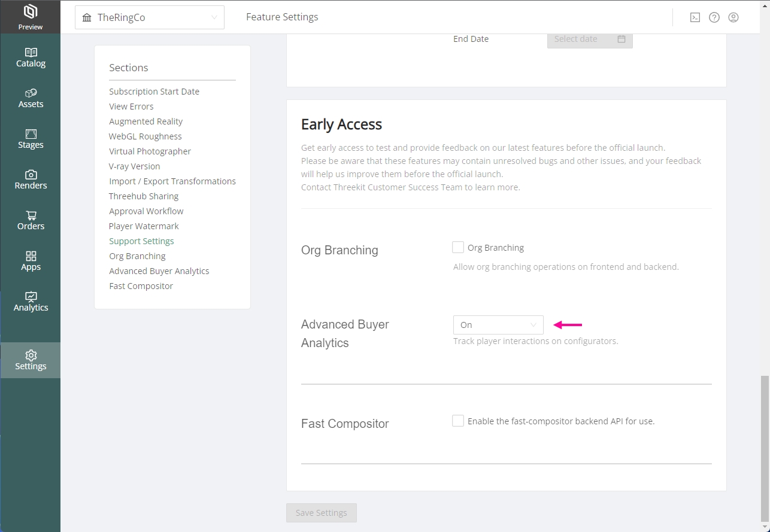Open the Stages section icon
Screen dimensions: 770x532
[31, 134]
